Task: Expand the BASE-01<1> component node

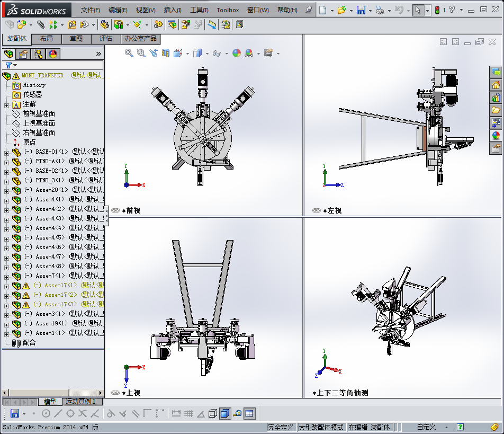Action: click(x=6, y=152)
